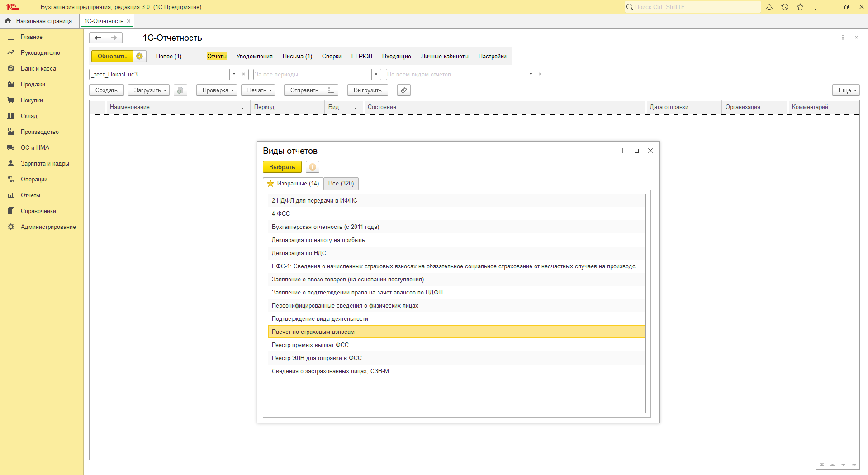Click the Зарплата и кадры person icon
Image resolution: width=868 pixels, height=475 pixels.
click(11, 163)
